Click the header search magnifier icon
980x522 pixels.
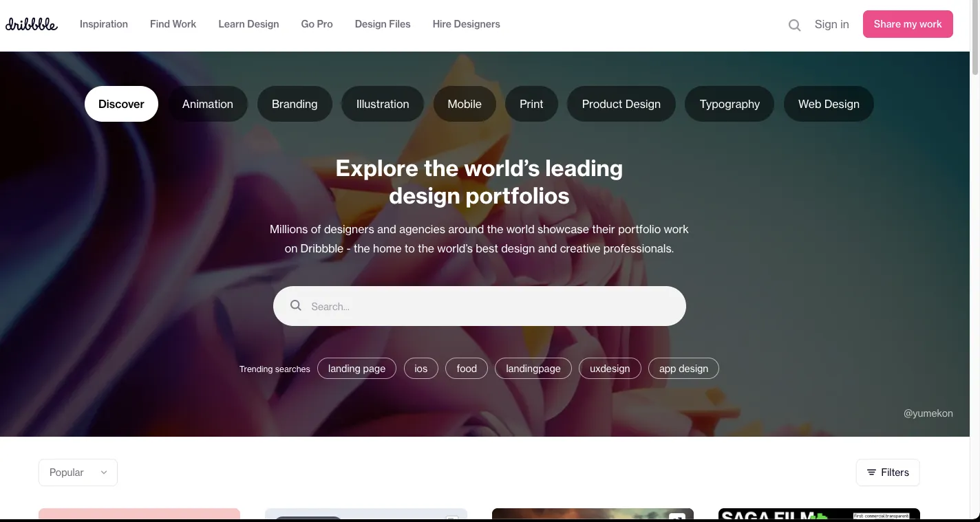tap(794, 25)
